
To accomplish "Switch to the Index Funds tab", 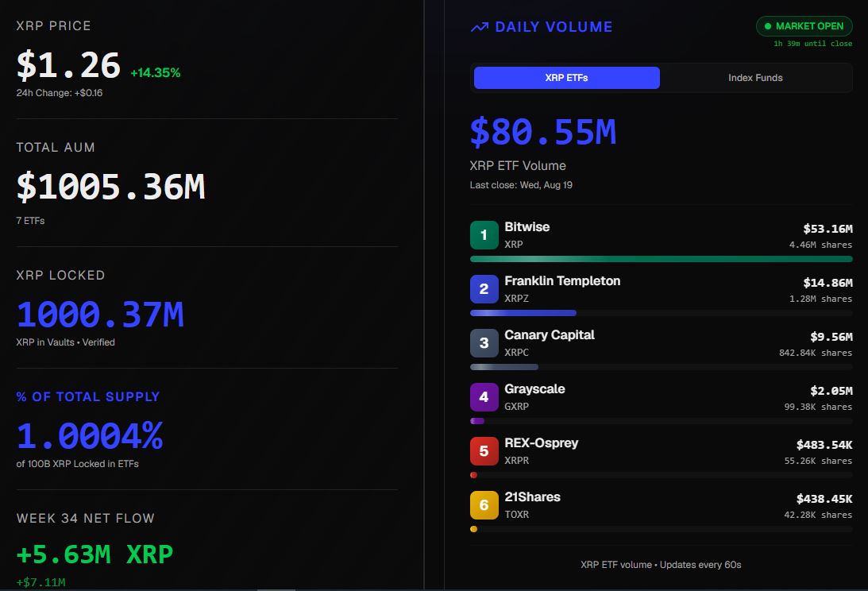I will point(755,78).
